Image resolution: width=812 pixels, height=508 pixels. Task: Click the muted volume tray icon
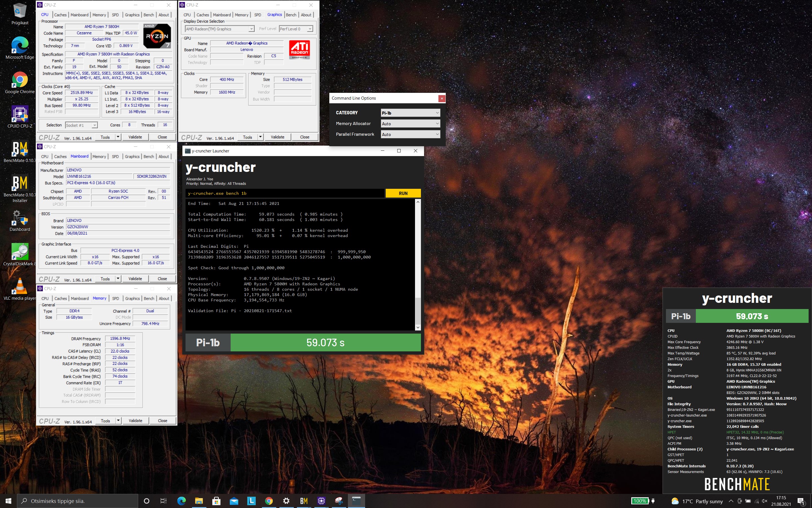tap(765, 501)
